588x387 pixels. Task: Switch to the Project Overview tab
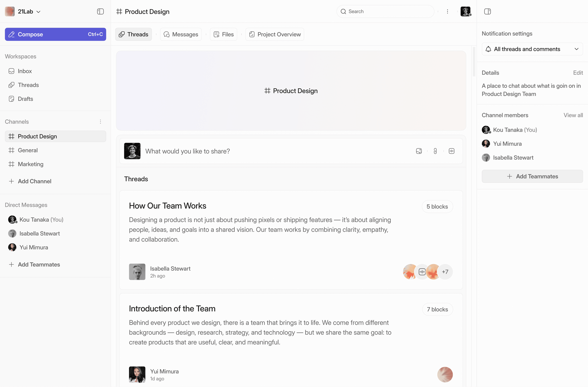point(275,34)
